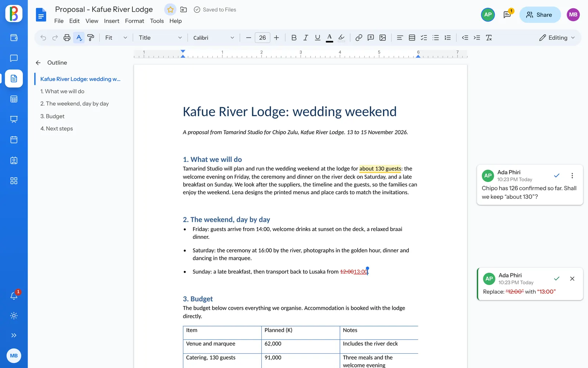588x368 pixels.
Task: Open line spacing options icon
Action: (412, 38)
